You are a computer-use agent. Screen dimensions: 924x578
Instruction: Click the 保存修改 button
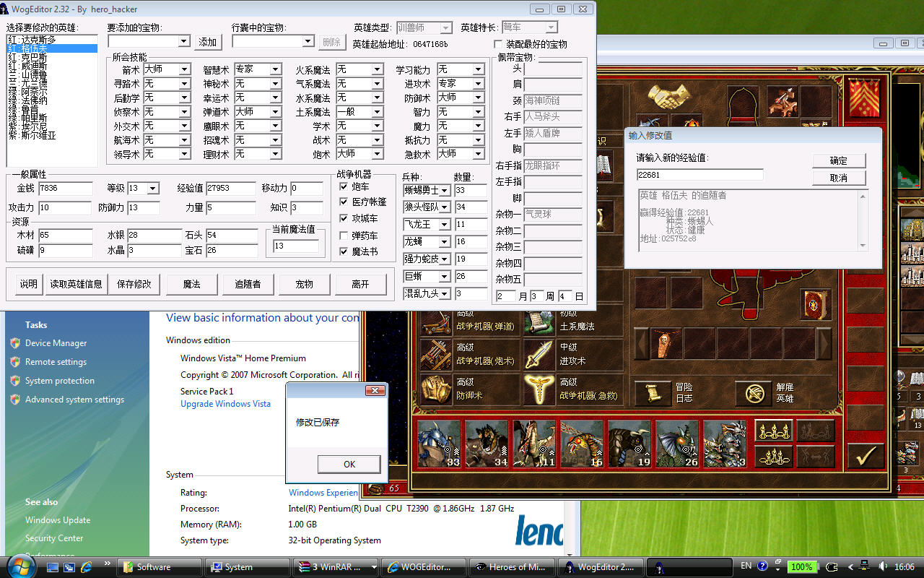[x=134, y=284]
